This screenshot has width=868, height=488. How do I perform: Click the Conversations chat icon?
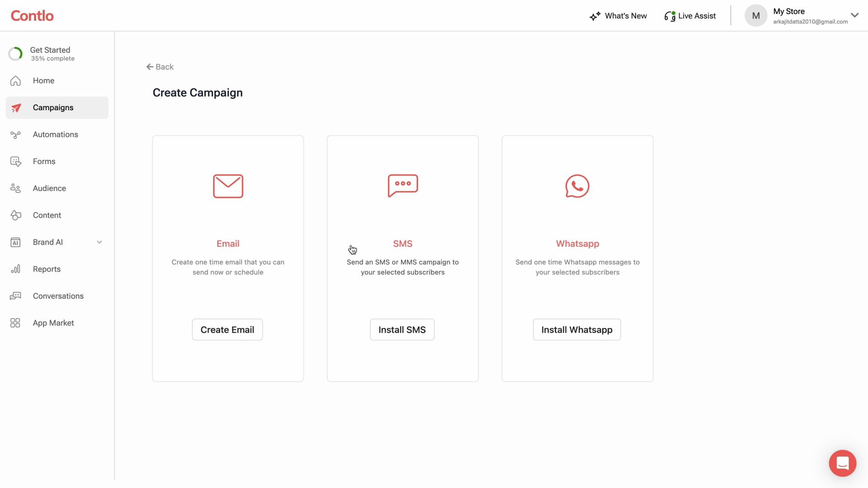[x=15, y=296]
